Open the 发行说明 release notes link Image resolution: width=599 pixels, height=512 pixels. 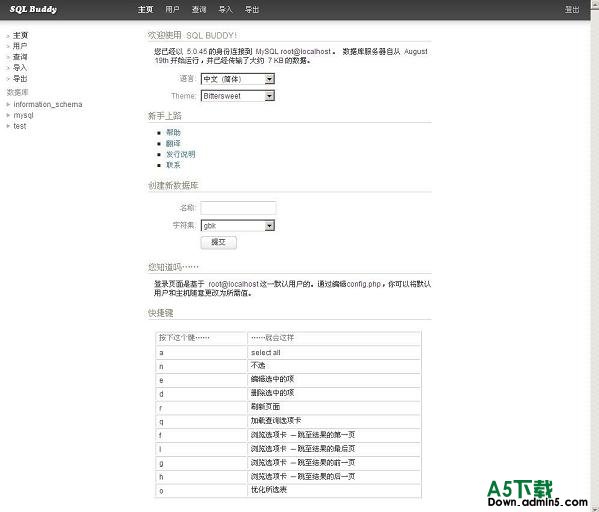click(180, 154)
